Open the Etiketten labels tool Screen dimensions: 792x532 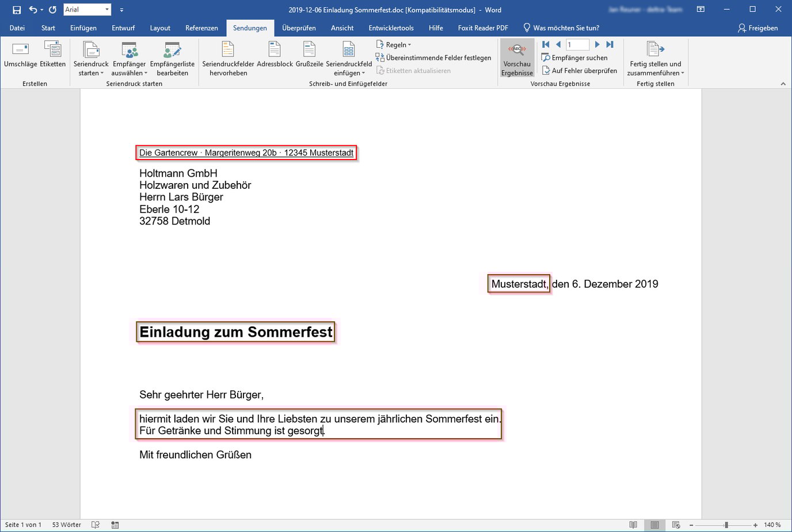coord(52,50)
